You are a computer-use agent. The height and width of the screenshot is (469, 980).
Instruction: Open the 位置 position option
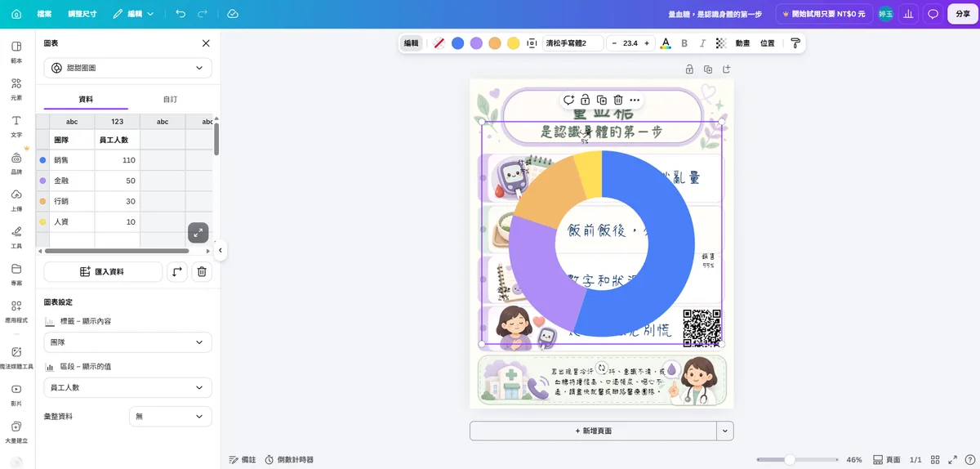click(x=768, y=43)
